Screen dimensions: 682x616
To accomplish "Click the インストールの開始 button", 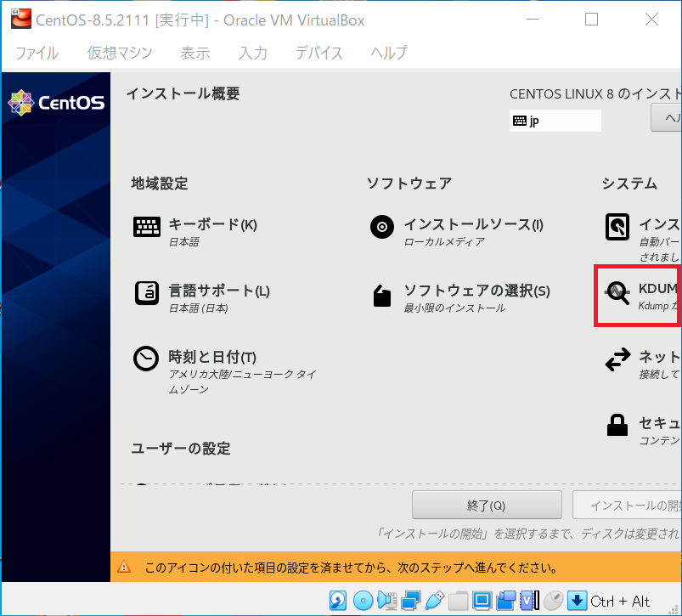I will (x=627, y=505).
